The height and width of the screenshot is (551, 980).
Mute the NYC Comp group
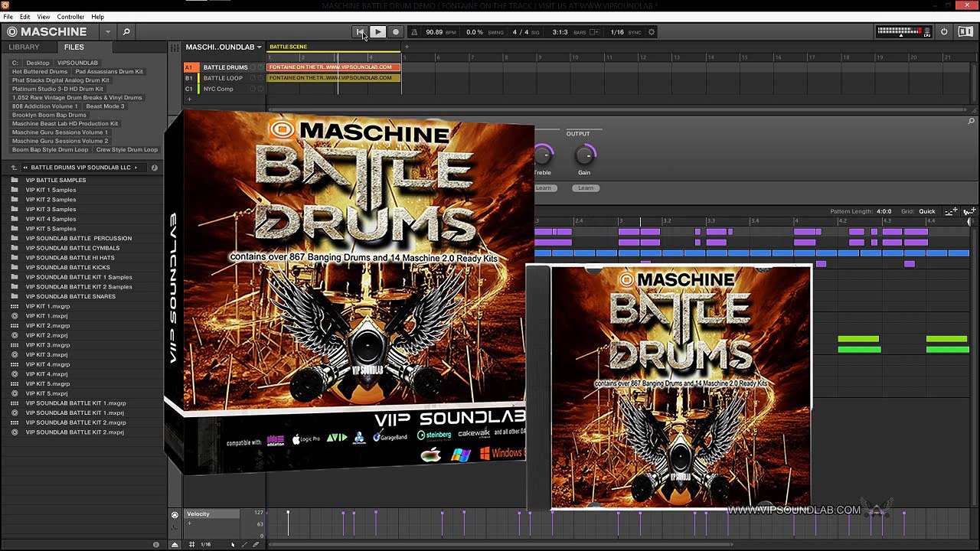click(253, 89)
